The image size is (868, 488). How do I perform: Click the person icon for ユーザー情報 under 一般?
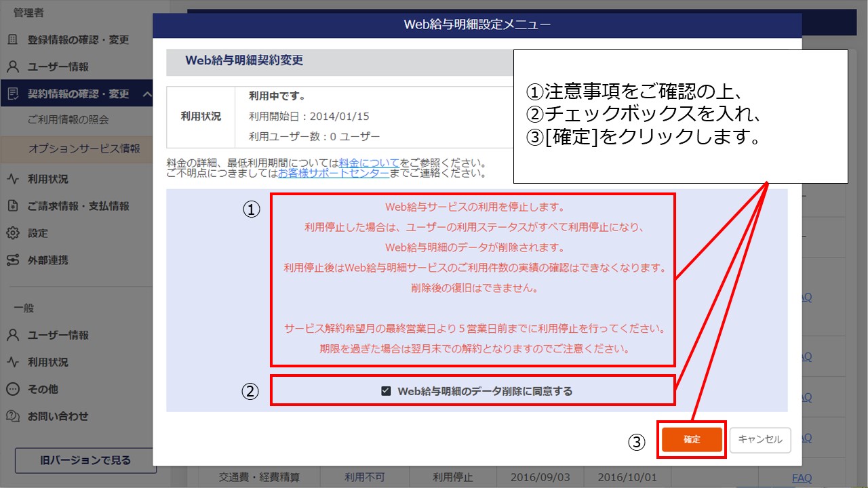(x=13, y=335)
